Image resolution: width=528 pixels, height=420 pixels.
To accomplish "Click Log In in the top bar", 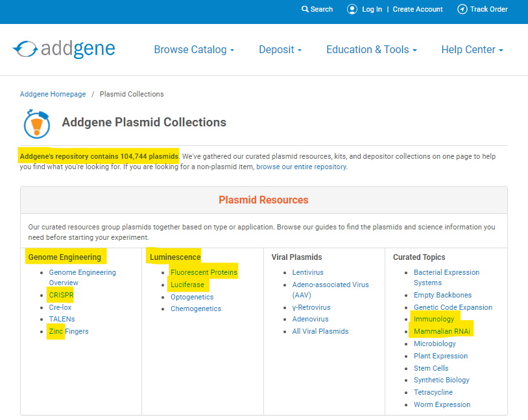I will (372, 9).
